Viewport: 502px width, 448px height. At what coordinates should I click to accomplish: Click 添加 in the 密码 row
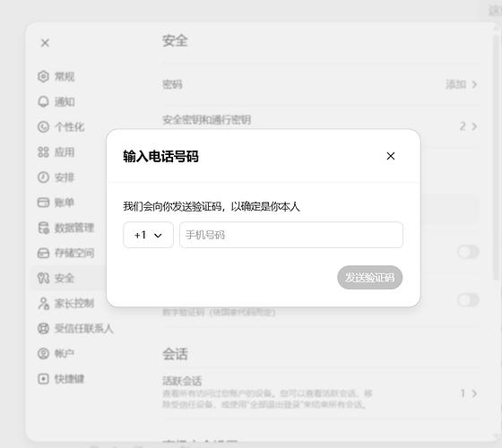pyautogui.click(x=455, y=84)
